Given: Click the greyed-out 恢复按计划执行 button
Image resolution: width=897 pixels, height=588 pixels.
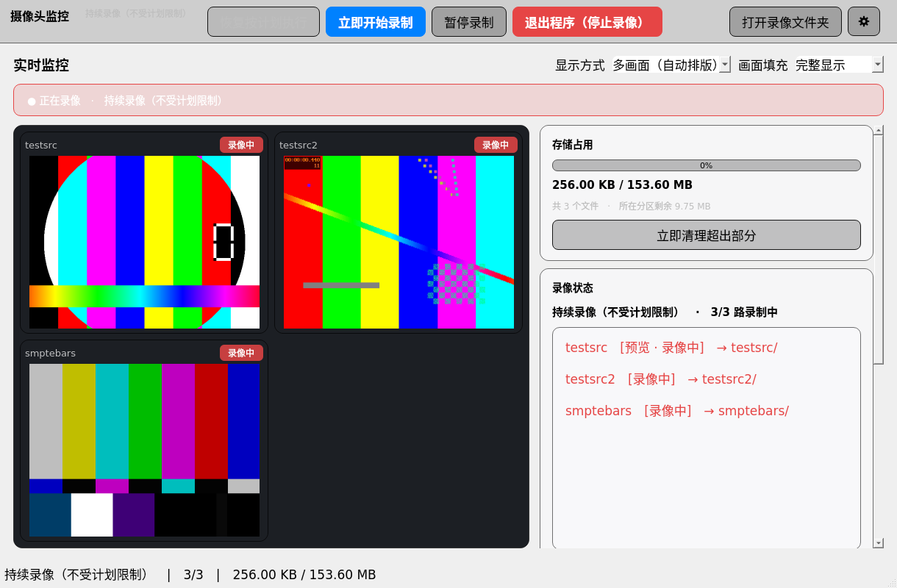Looking at the screenshot, I should pyautogui.click(x=263, y=21).
